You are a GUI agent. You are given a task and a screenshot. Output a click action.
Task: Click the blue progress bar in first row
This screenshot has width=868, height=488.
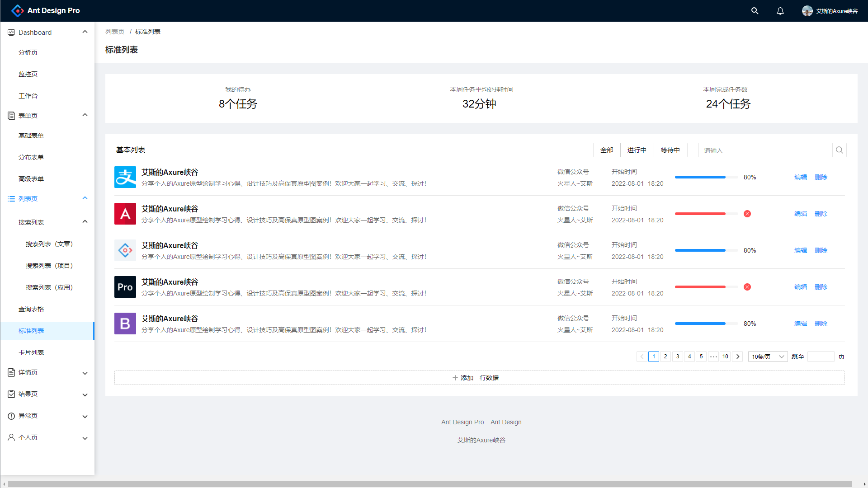point(706,177)
